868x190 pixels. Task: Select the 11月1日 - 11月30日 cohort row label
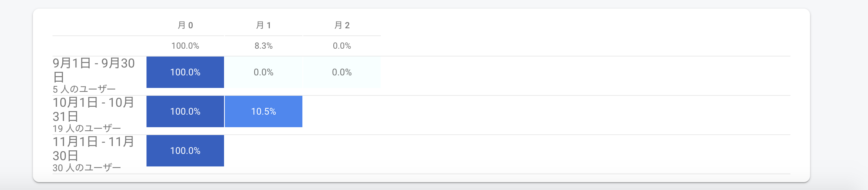pos(94,148)
